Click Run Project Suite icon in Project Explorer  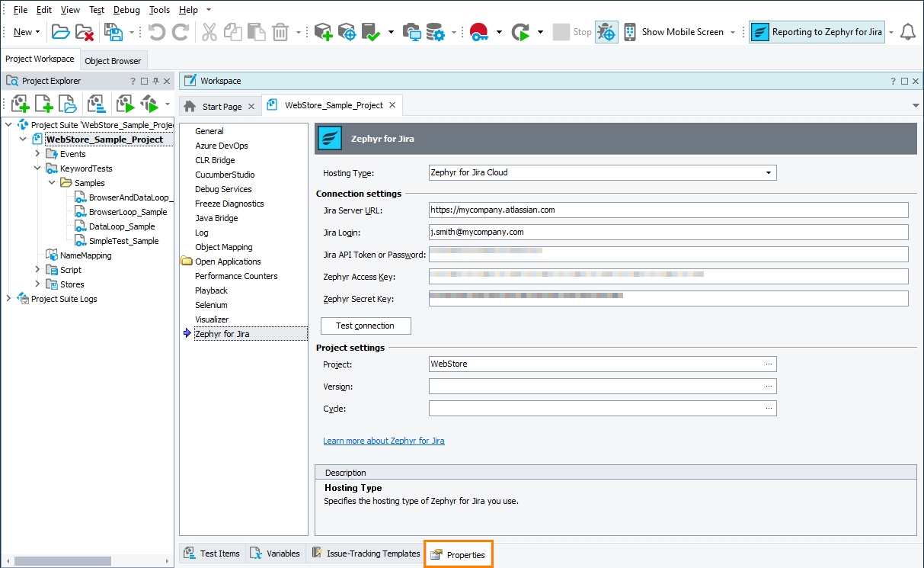[x=149, y=104]
